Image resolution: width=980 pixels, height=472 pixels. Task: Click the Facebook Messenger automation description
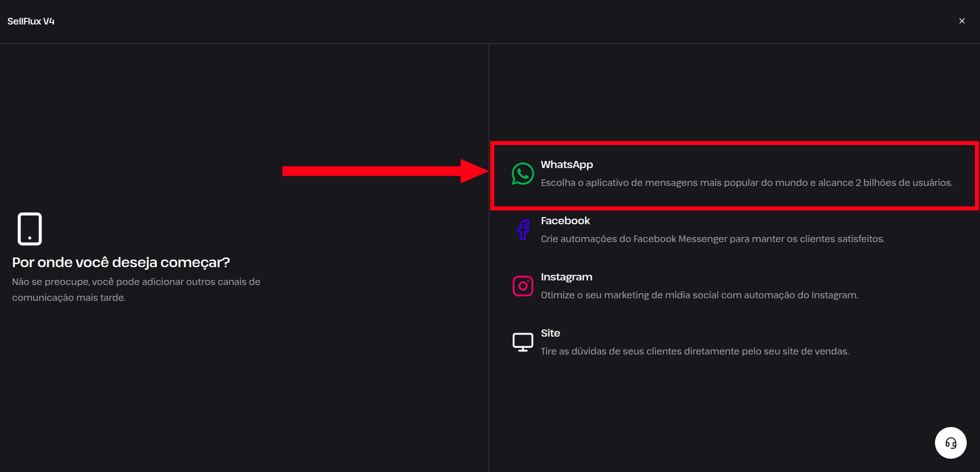click(x=713, y=239)
